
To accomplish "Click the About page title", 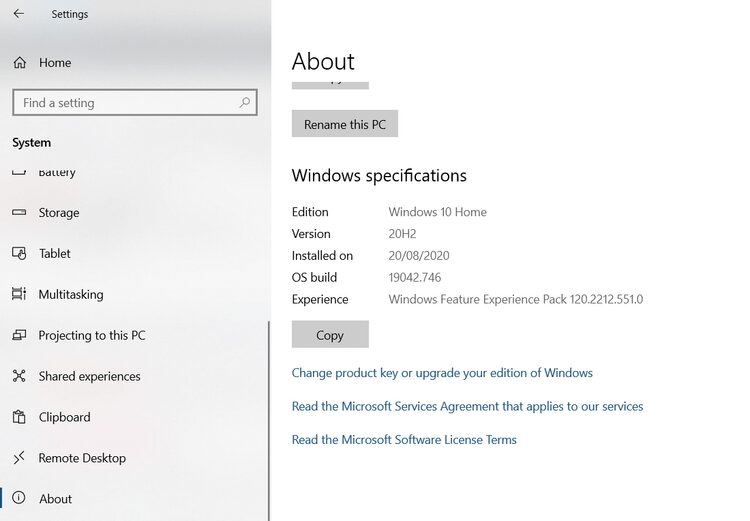I will 323,61.
